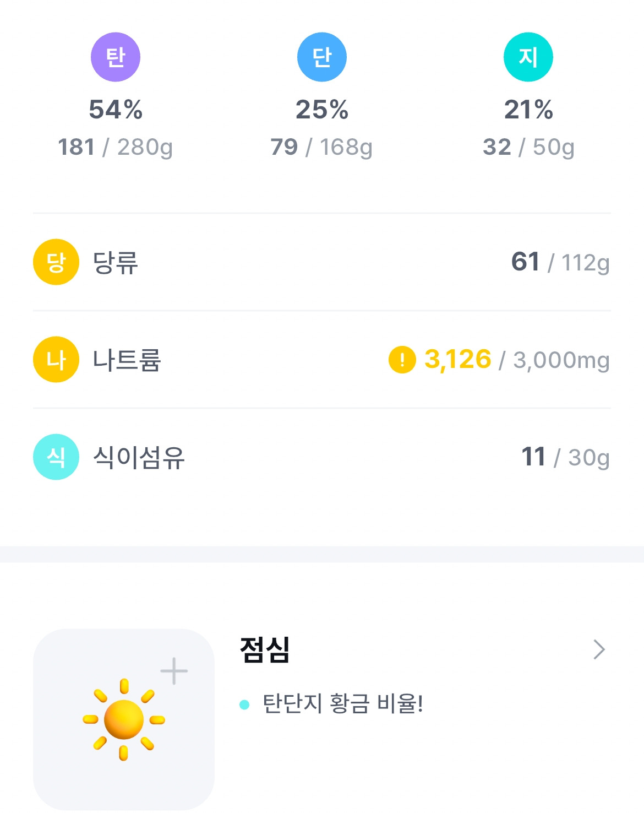Select the 식이섬유 dietary fiber label
This screenshot has height=813, width=644.
pyautogui.click(x=139, y=458)
